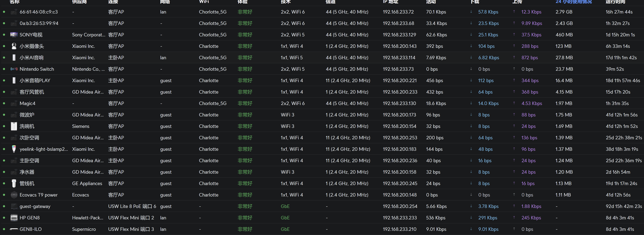Sort by 运行时间 column header
The image size is (644, 235).
(x=615, y=2)
